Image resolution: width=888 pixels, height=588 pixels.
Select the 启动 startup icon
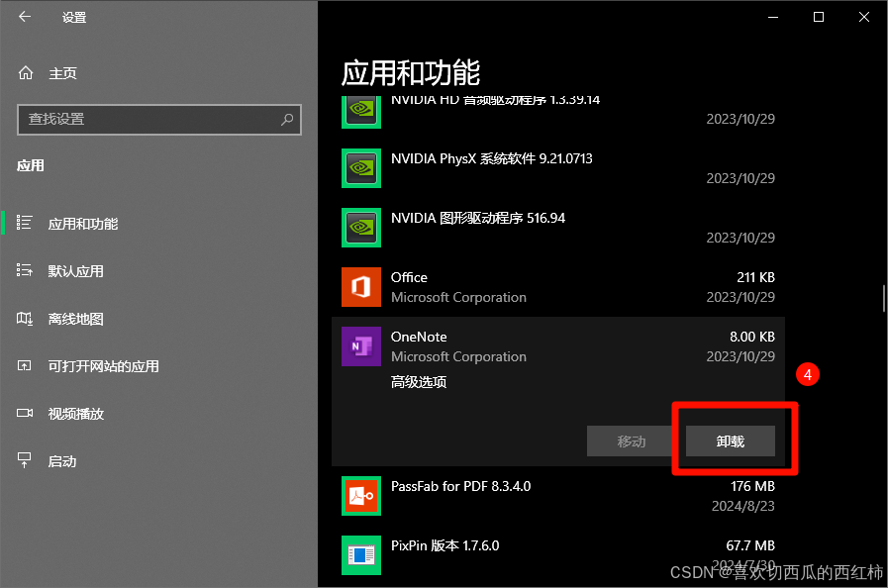click(x=25, y=460)
